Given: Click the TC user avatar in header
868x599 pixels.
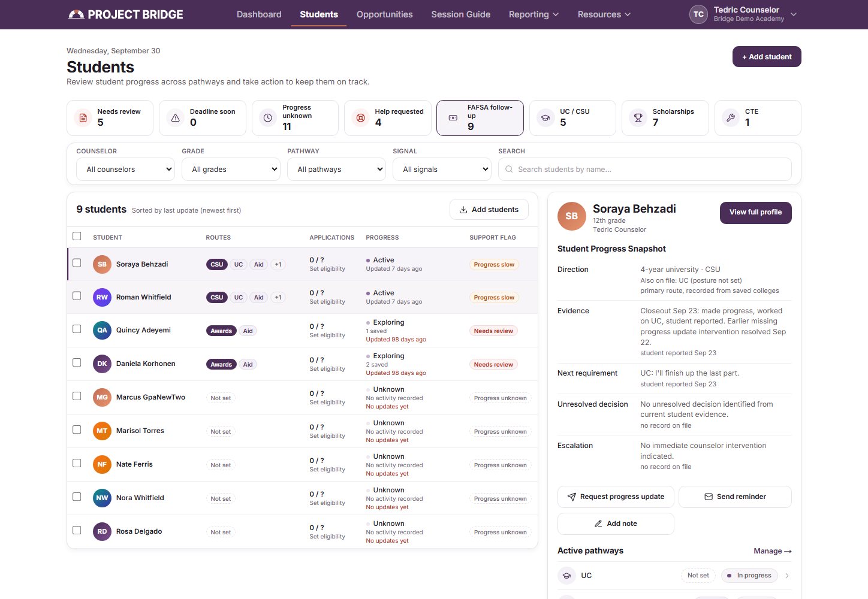Looking at the screenshot, I should (698, 14).
